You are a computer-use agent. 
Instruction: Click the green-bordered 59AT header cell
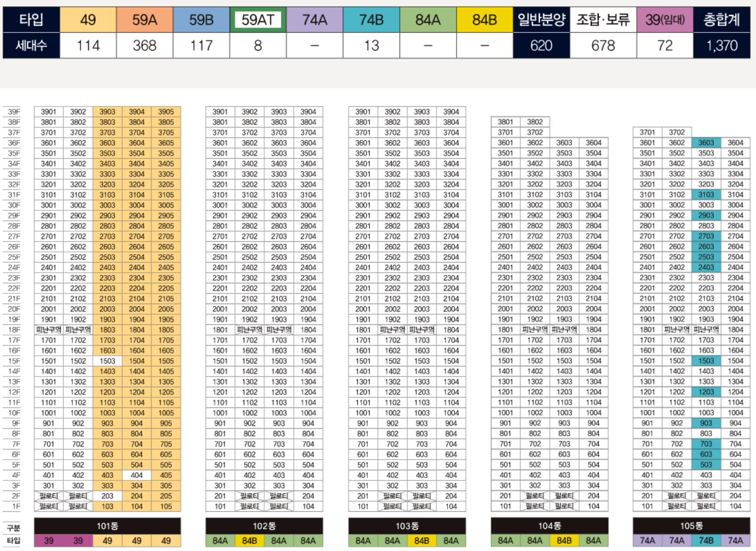258,20
